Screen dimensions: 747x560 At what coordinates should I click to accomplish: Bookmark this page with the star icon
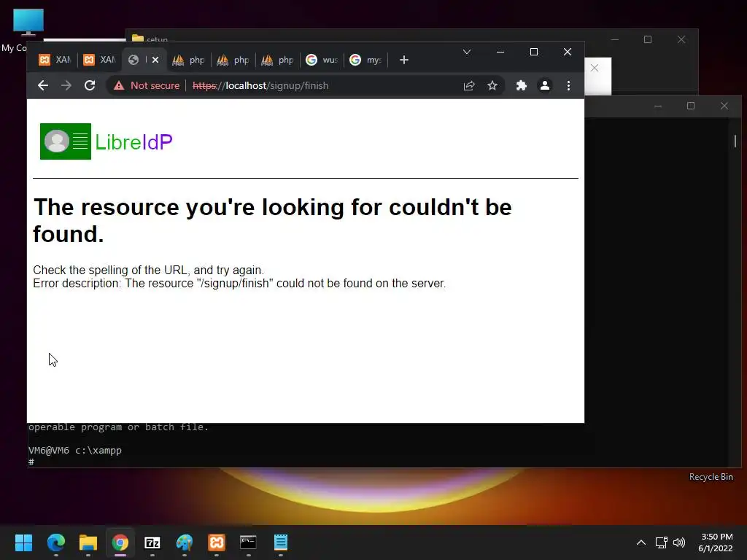492,86
